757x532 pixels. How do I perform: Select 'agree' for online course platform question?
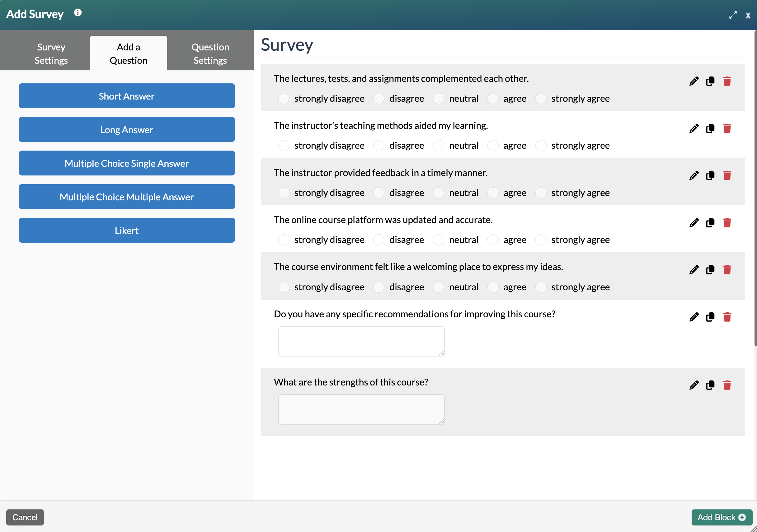coord(492,240)
